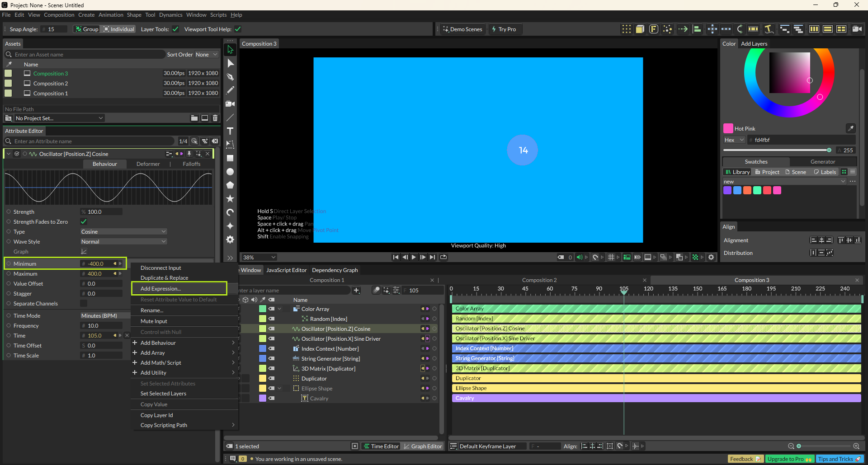Select the Star shape tool
This screenshot has width=868, height=465.
click(230, 199)
